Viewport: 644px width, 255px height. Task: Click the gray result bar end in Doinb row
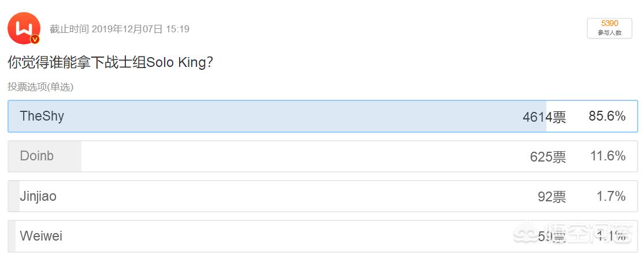click(x=79, y=156)
